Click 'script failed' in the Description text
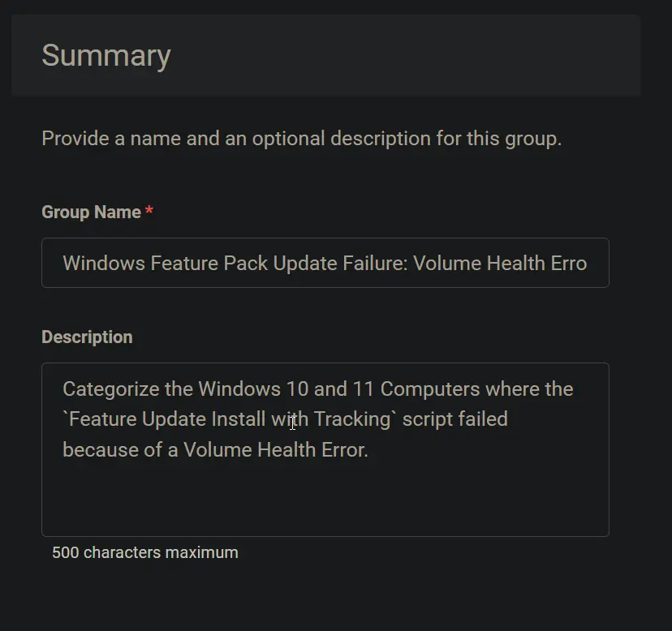 tap(455, 419)
